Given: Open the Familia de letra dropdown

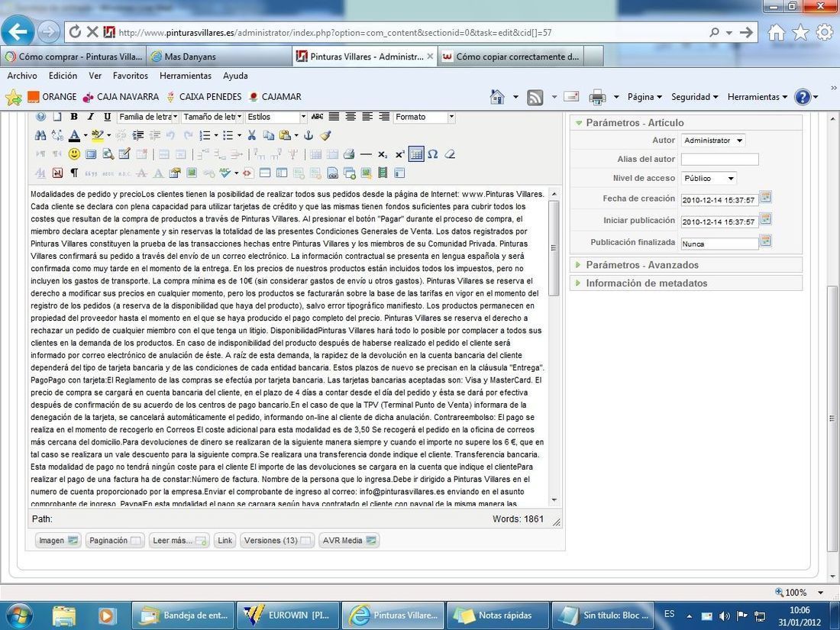Looking at the screenshot, I should click(148, 117).
